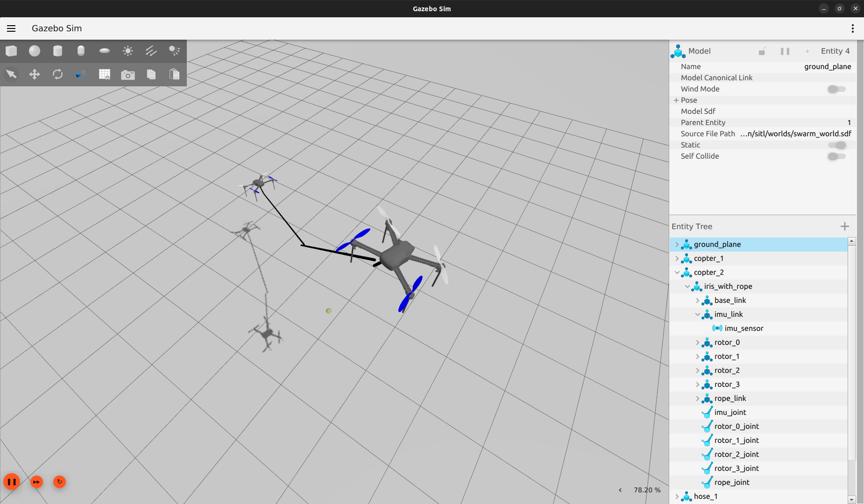This screenshot has width=864, height=504.
Task: Expand the Pose property section
Action: pyautogui.click(x=676, y=100)
